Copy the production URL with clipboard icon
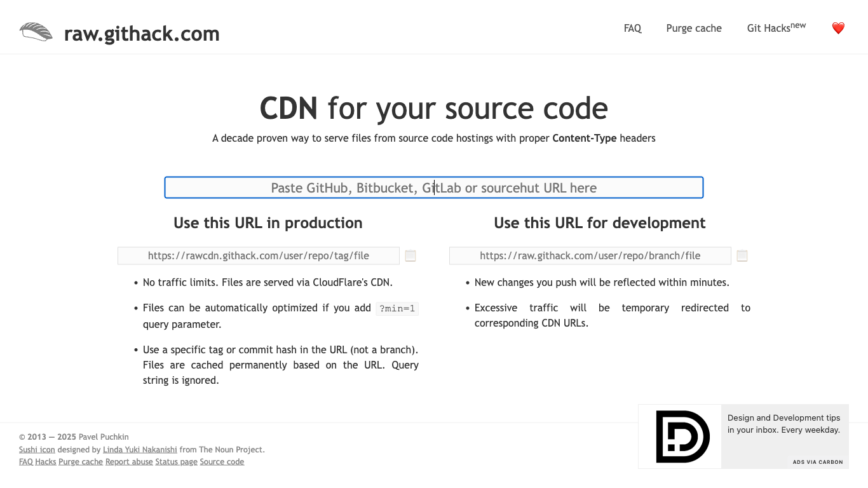Screen dimensions: 868x488 click(410, 256)
